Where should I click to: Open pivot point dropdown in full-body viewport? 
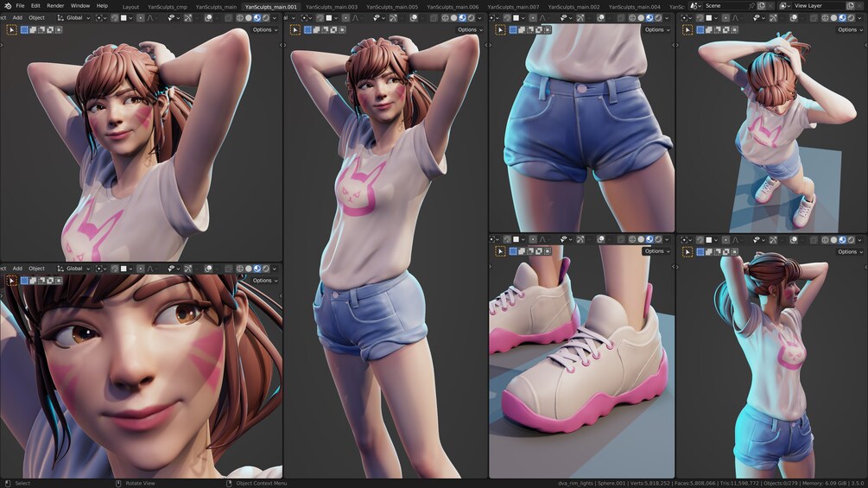pos(307,17)
